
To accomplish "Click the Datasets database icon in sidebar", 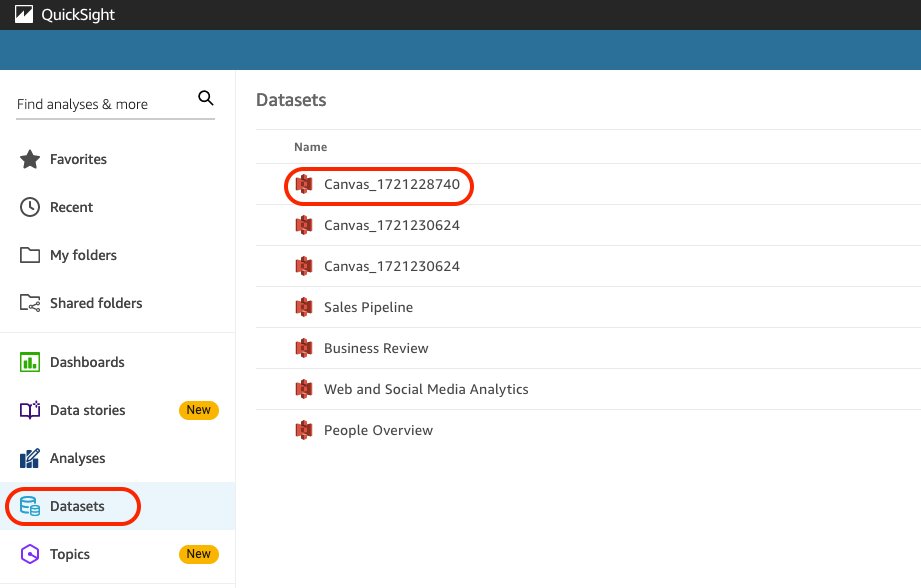I will [x=30, y=506].
